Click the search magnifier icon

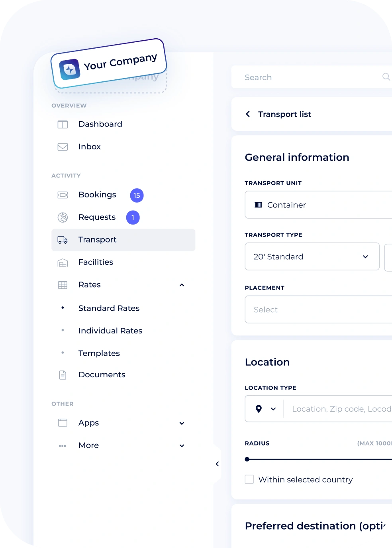coord(386,77)
